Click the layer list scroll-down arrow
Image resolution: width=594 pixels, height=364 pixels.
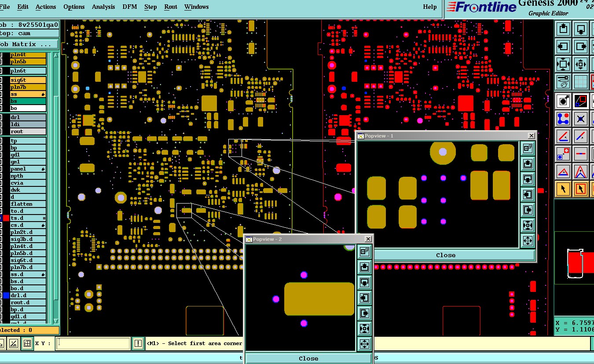coord(56,321)
